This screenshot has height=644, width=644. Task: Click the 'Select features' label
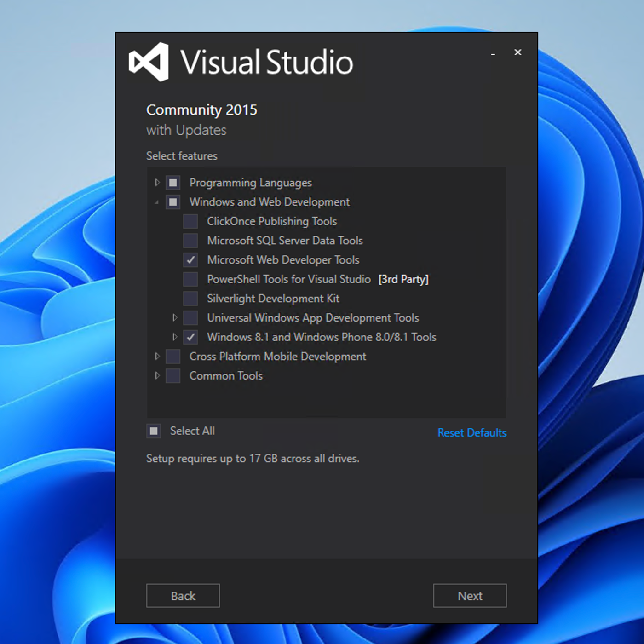[x=182, y=156]
